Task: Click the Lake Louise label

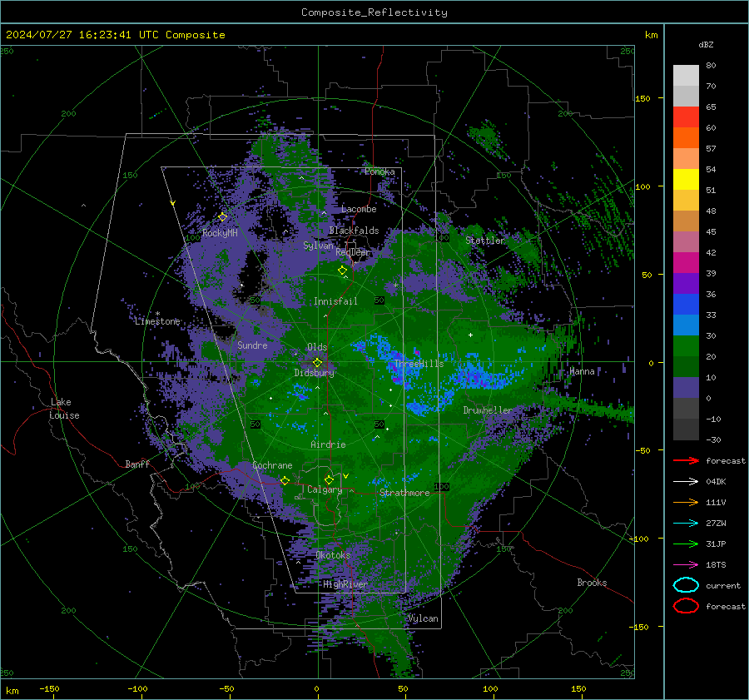Action: click(x=65, y=409)
